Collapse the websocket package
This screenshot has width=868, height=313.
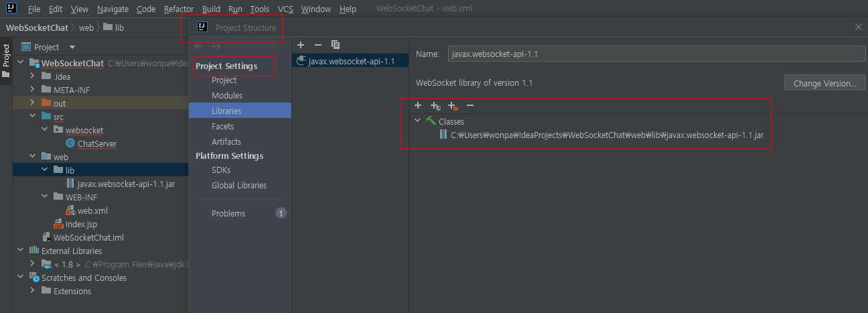tap(45, 130)
